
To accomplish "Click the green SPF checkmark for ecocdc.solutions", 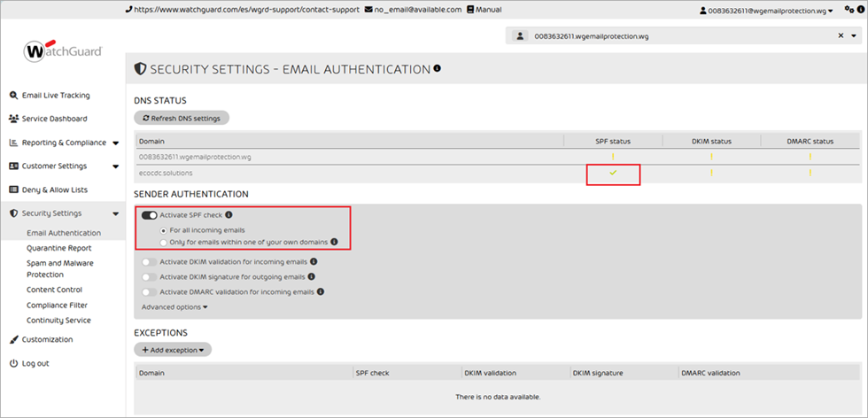I will point(613,174).
